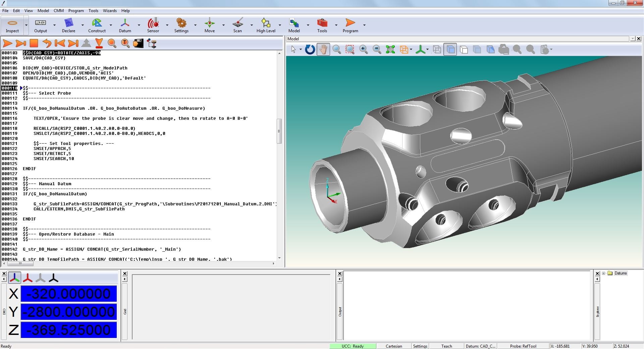
Task: Toggle the machine coordinate display in DRO panel
Action: point(28,278)
